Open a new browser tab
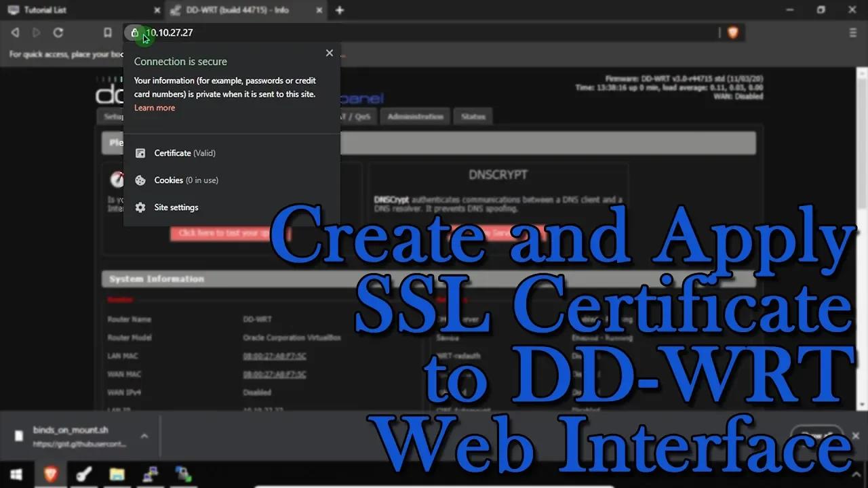This screenshot has width=868, height=488. click(339, 10)
